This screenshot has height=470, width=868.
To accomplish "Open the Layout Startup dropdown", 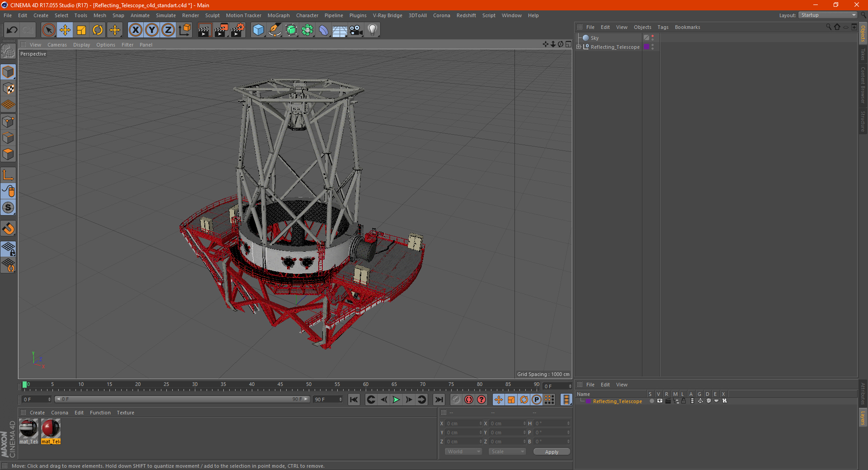I will click(828, 15).
